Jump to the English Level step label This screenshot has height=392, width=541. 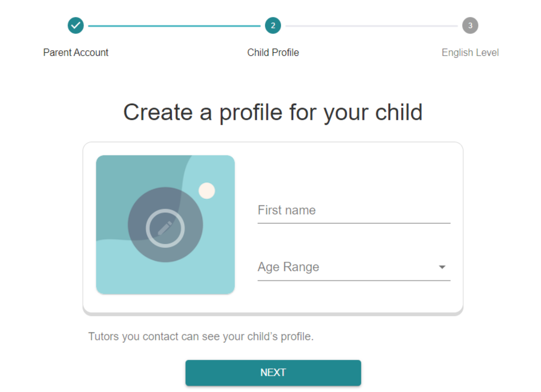pyautogui.click(x=470, y=52)
